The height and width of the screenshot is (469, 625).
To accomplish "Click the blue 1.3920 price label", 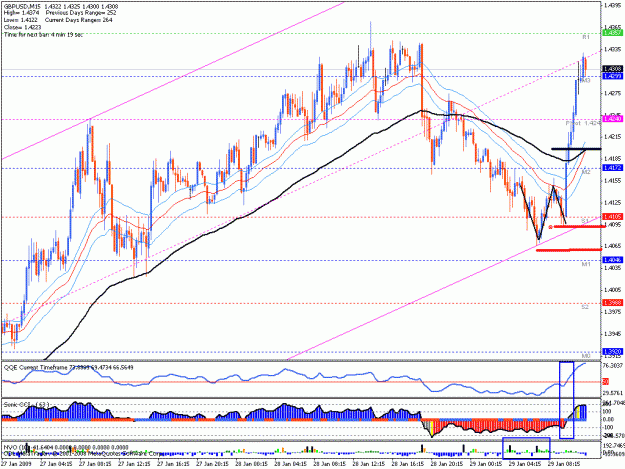I will pyautogui.click(x=613, y=352).
